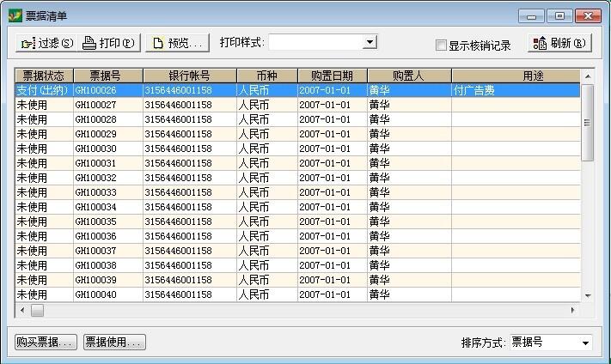Viewport: 611px width, 364px height.
Task: Expand the 排序方式 combo box
Action: pos(585,343)
